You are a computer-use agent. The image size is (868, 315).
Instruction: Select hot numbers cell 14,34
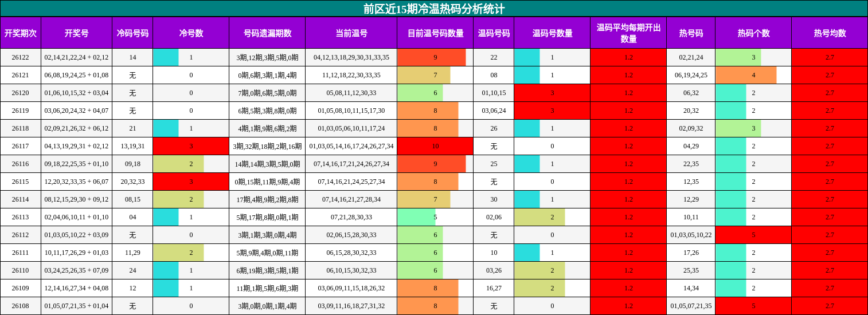691,288
